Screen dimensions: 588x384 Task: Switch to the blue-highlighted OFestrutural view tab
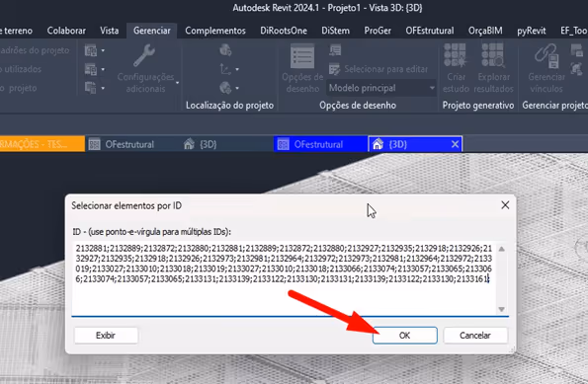coord(320,144)
